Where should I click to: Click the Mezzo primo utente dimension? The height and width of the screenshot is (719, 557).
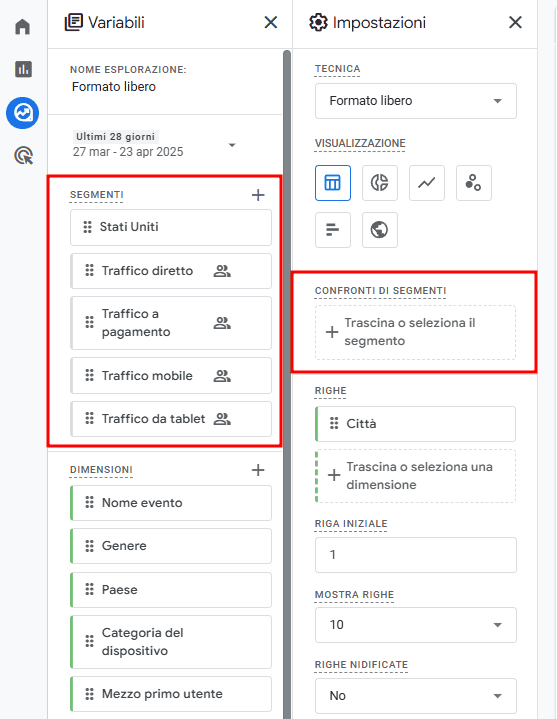pos(171,694)
